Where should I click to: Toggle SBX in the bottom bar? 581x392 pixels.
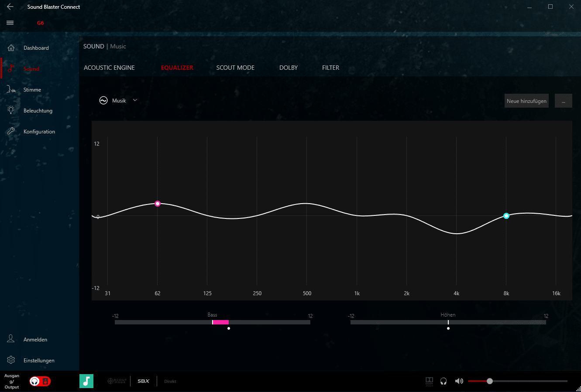click(144, 381)
